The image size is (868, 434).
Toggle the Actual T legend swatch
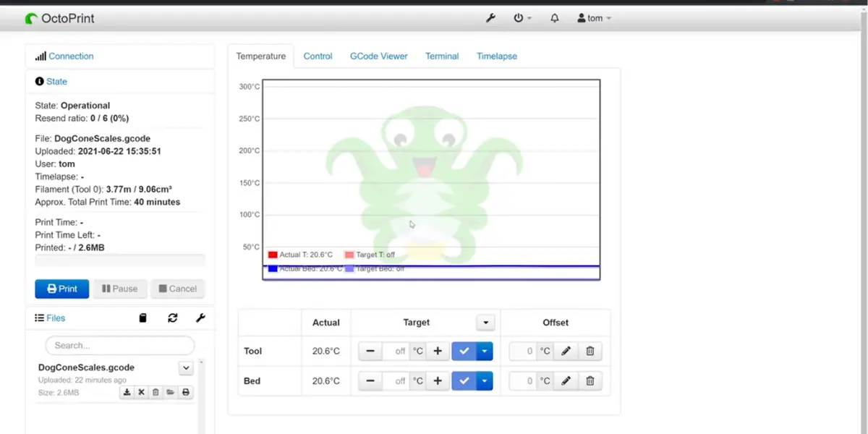[273, 255]
